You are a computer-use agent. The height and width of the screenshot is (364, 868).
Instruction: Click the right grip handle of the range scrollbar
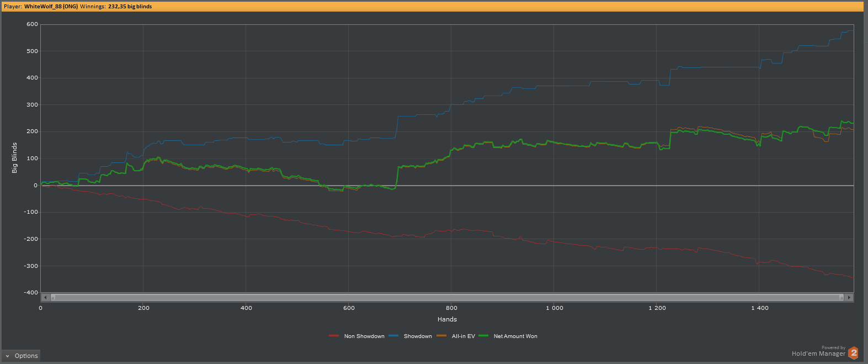point(842,297)
